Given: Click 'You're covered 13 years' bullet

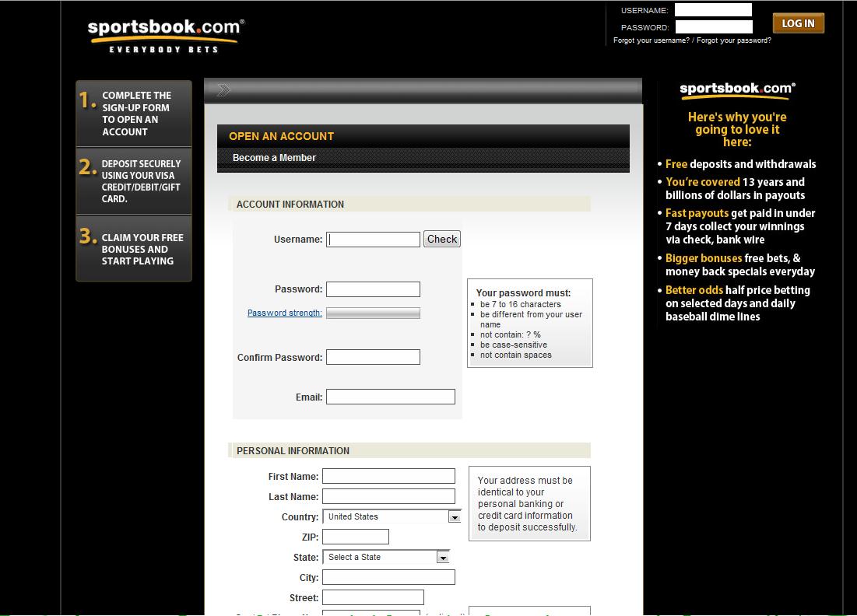Looking at the screenshot, I should click(735, 188).
